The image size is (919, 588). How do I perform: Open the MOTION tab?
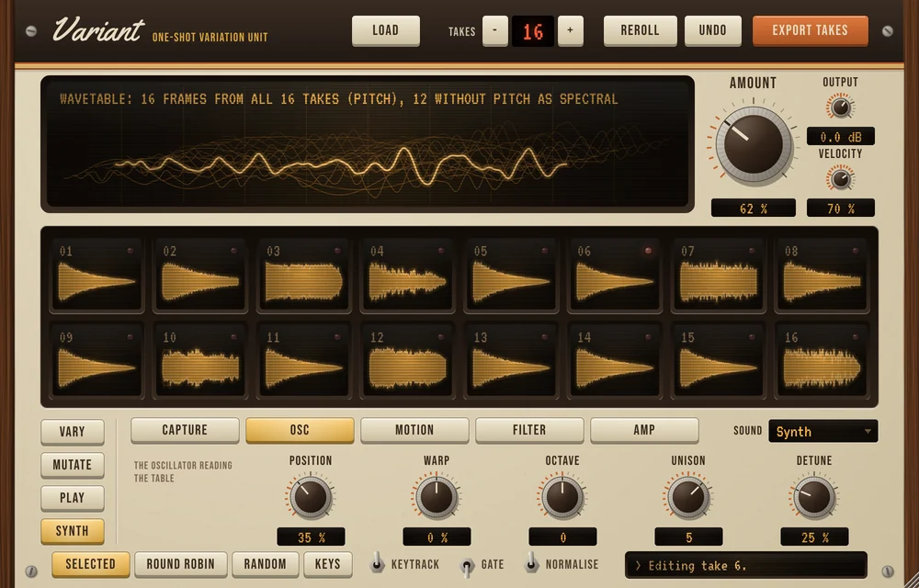pyautogui.click(x=414, y=430)
